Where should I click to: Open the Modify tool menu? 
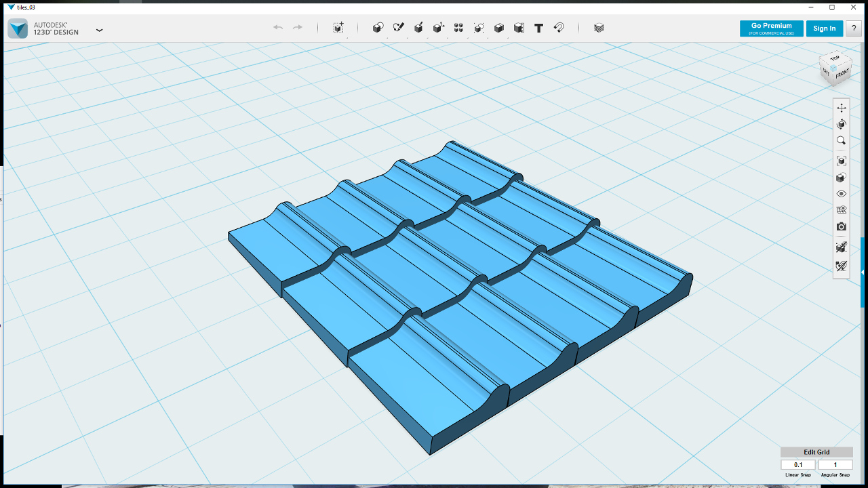click(439, 28)
